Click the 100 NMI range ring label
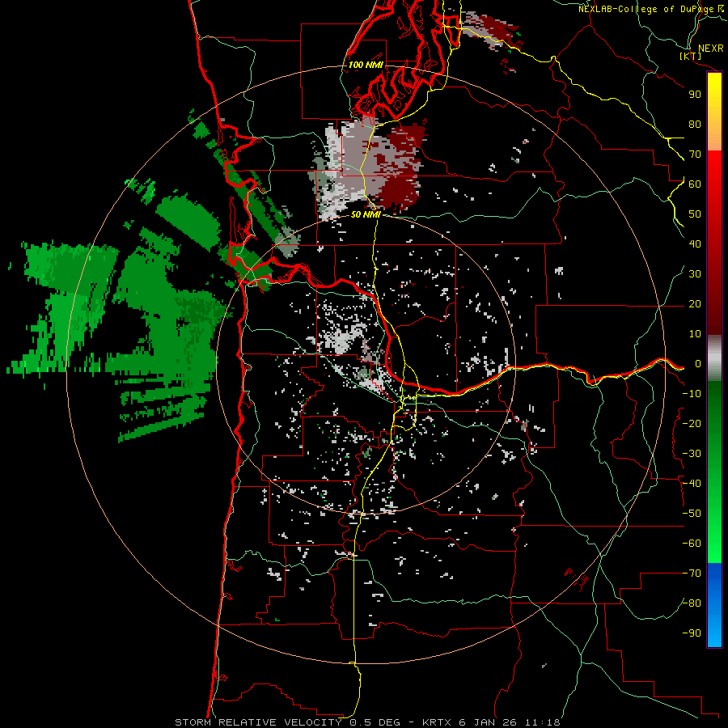This screenshot has height=728, width=728. tap(366, 65)
